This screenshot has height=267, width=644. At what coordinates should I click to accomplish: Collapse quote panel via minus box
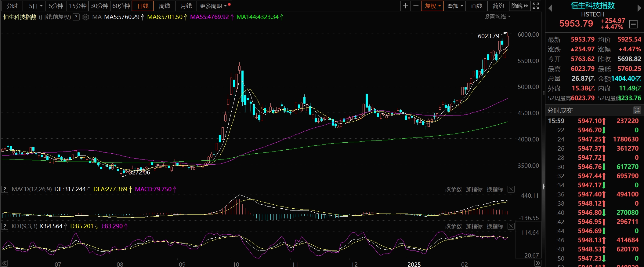(634, 24)
